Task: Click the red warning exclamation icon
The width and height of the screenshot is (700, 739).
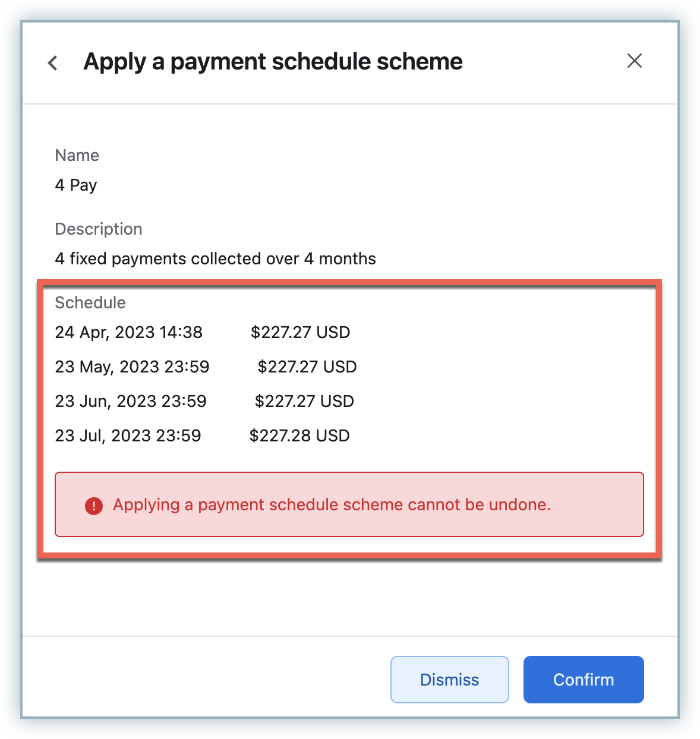Action: [94, 506]
